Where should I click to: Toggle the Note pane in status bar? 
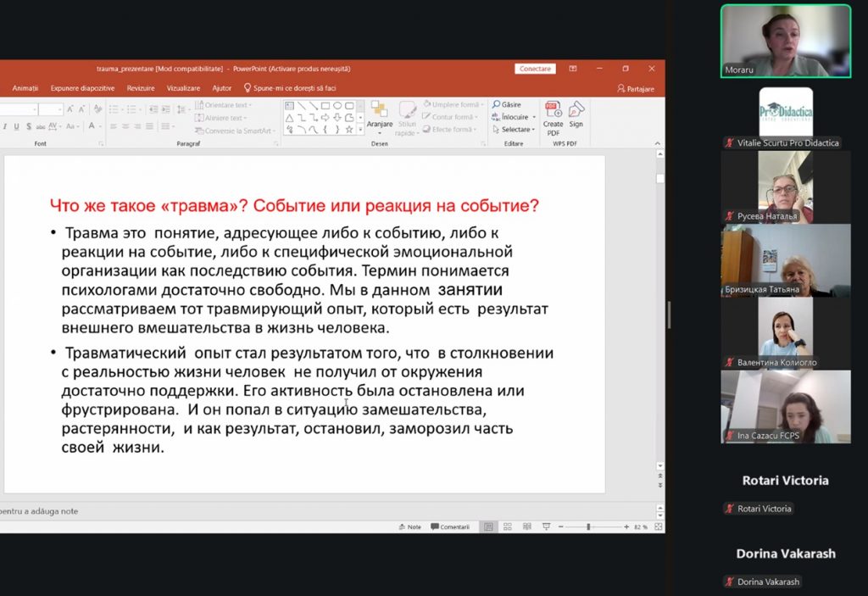coord(409,526)
